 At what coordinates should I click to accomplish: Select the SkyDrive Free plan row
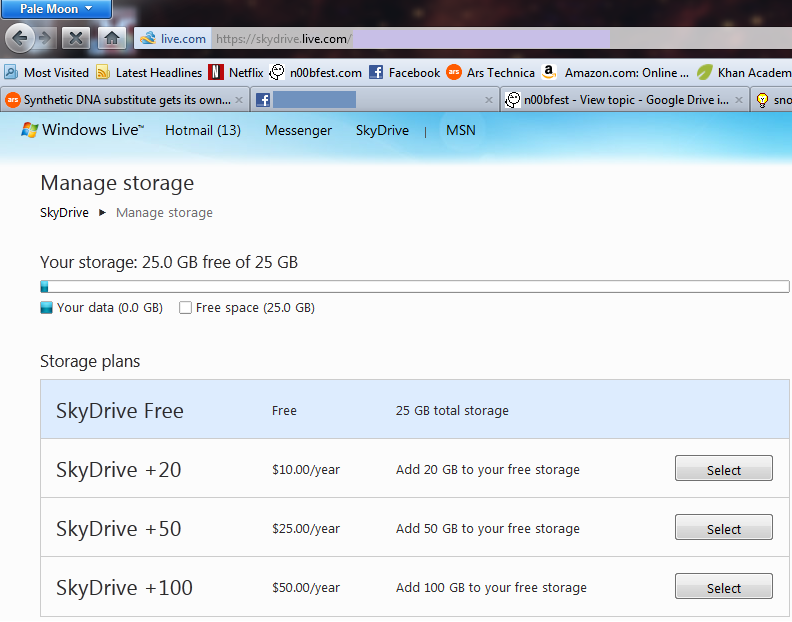coord(415,409)
